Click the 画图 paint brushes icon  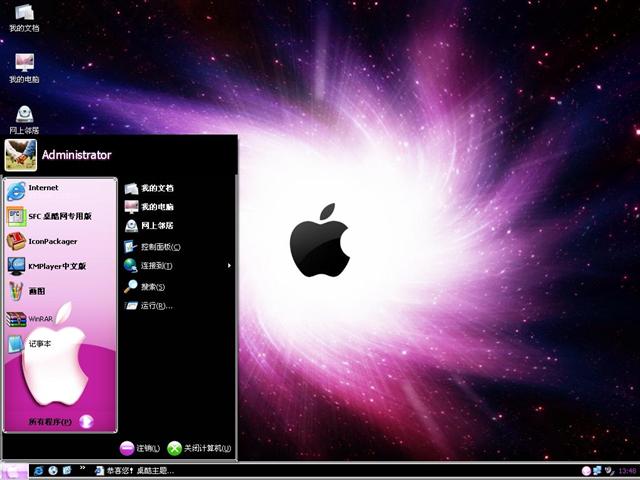[x=16, y=291]
